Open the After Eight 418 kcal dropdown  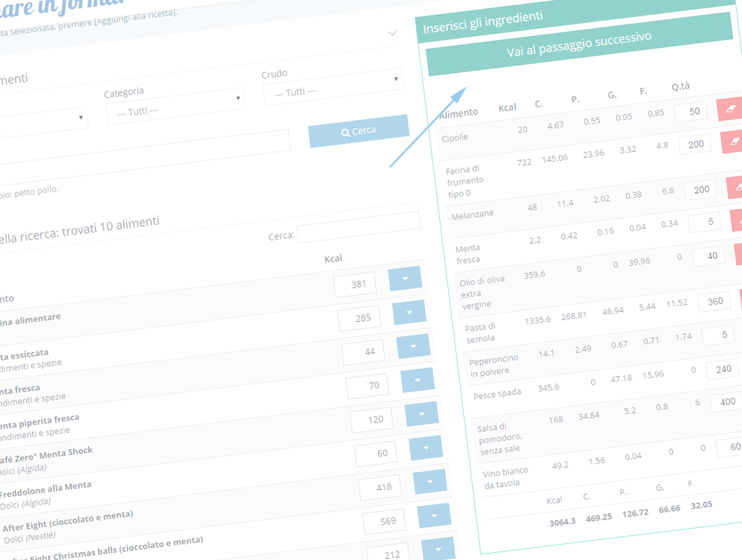tap(430, 481)
